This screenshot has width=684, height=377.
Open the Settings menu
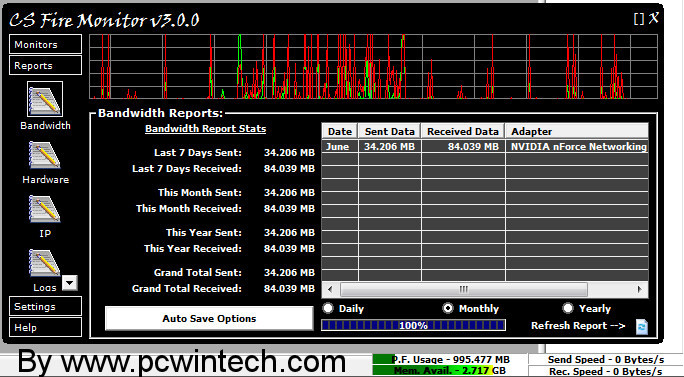[45, 306]
